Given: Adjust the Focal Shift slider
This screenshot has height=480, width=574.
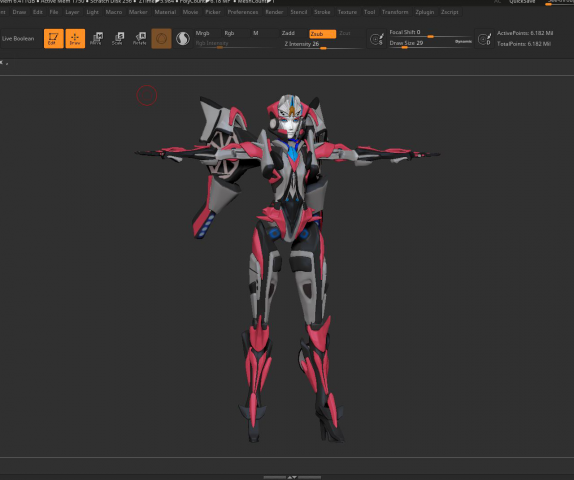Looking at the screenshot, I should click(430, 33).
